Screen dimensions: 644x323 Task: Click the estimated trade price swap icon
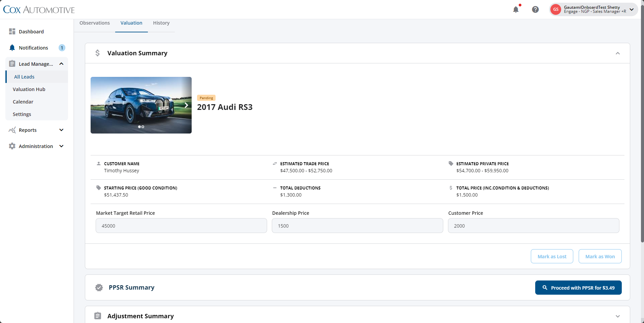coord(275,164)
